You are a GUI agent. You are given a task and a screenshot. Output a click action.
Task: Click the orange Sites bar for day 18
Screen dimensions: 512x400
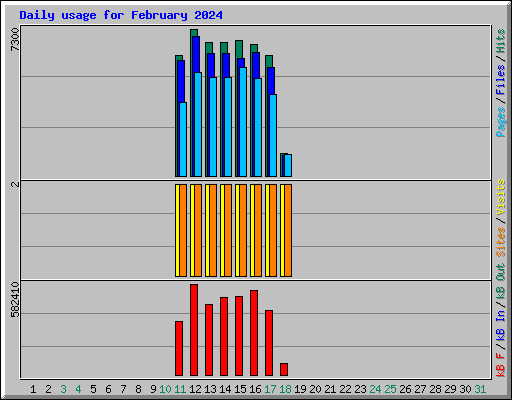pyautogui.click(x=288, y=230)
